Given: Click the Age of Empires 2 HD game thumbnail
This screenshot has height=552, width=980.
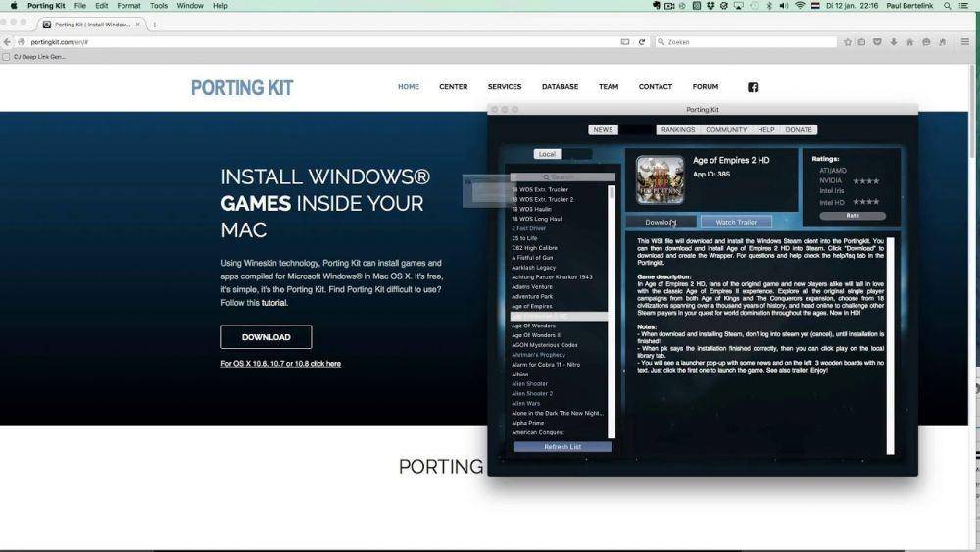Looking at the screenshot, I should coord(660,180).
